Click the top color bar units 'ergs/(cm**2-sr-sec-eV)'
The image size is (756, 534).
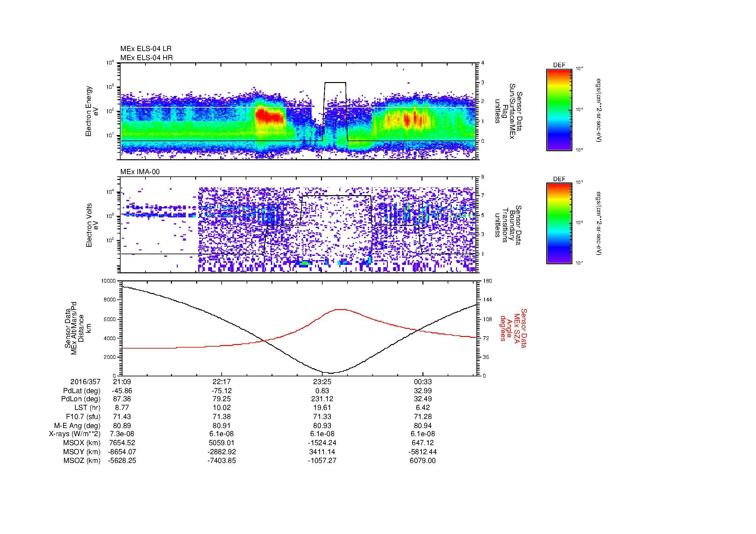point(599,110)
